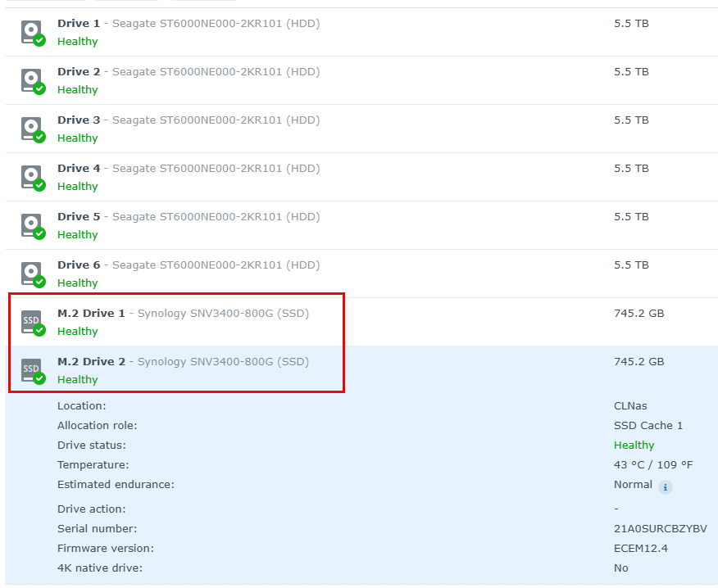
Task: Click the 5.5 TB size of Drive 4
Action: coord(631,169)
